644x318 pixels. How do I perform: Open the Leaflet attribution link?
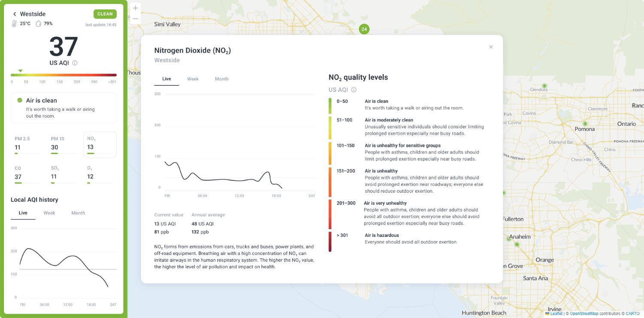pos(556,314)
